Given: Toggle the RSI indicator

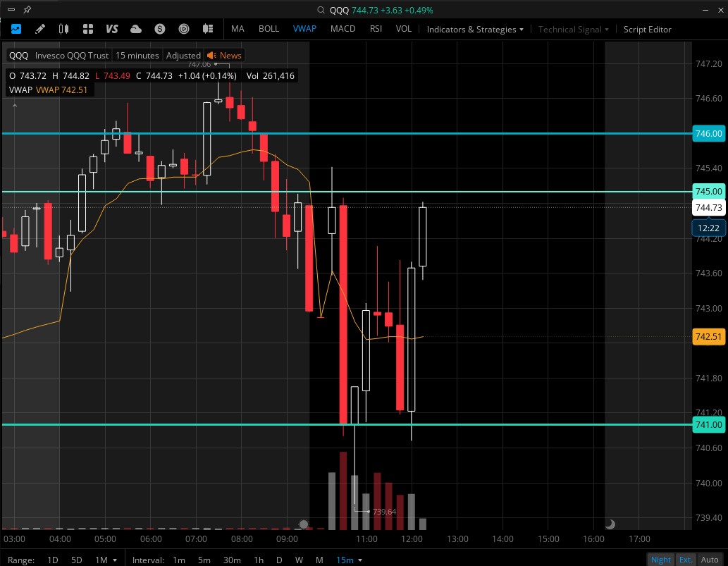Looking at the screenshot, I should (376, 29).
